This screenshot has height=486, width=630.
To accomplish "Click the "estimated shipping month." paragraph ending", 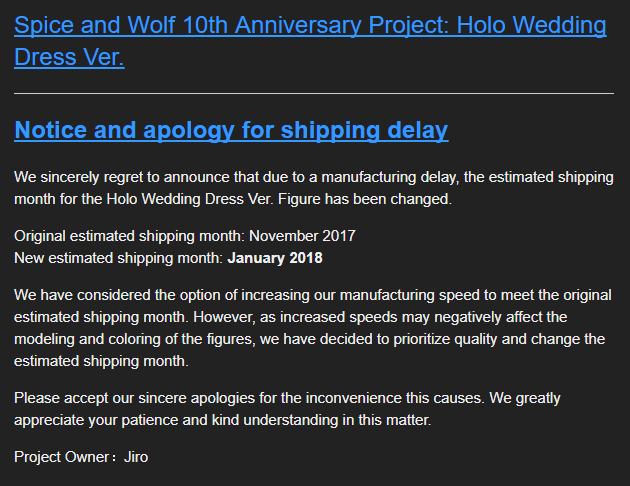I will coord(101,361).
